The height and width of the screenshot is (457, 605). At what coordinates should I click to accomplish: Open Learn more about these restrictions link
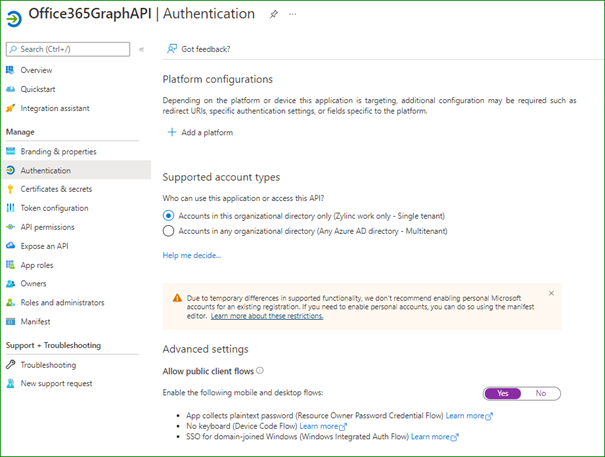pyautogui.click(x=267, y=316)
